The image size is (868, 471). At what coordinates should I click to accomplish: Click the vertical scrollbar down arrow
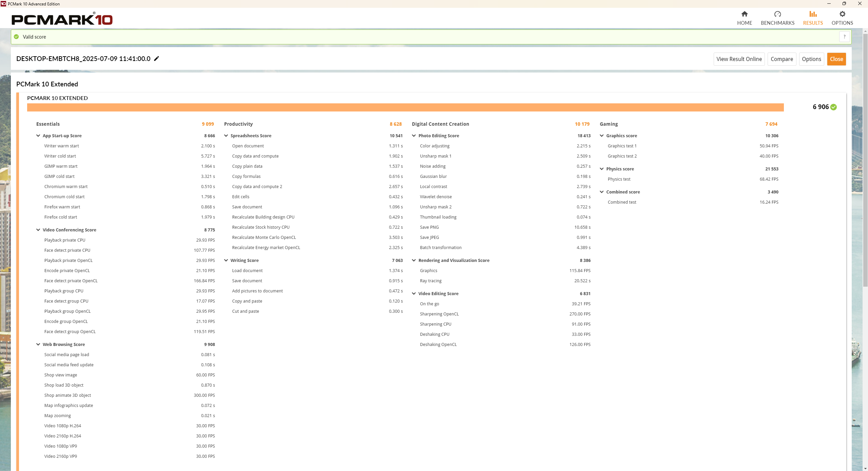tap(865, 468)
